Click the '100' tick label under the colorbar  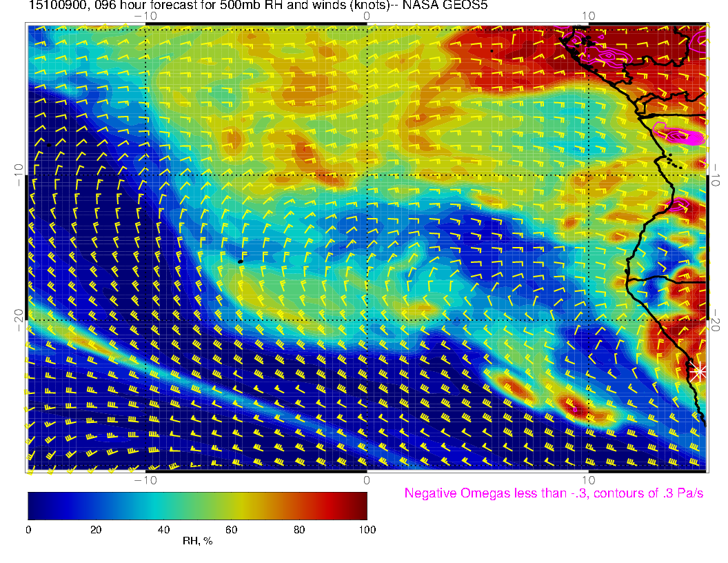(x=367, y=529)
